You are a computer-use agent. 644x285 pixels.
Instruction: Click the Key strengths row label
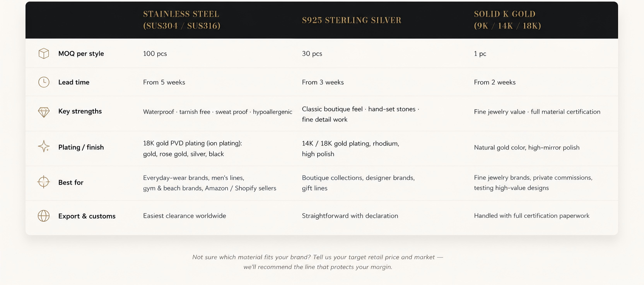click(x=80, y=111)
